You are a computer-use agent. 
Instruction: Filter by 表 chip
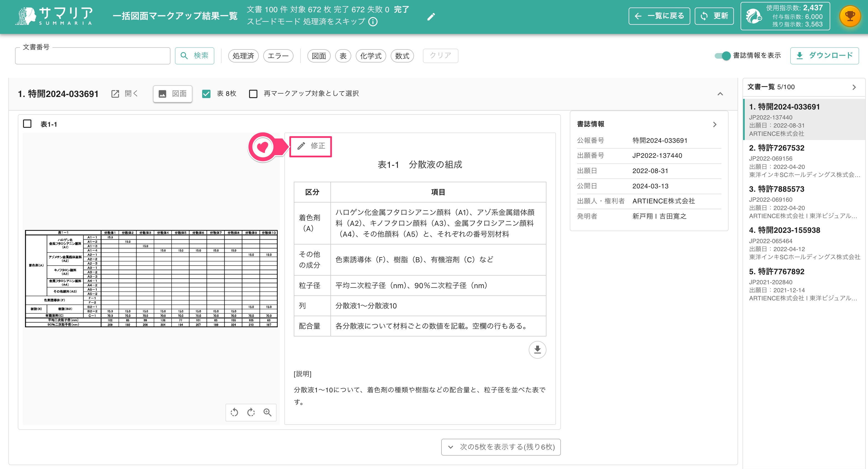343,56
